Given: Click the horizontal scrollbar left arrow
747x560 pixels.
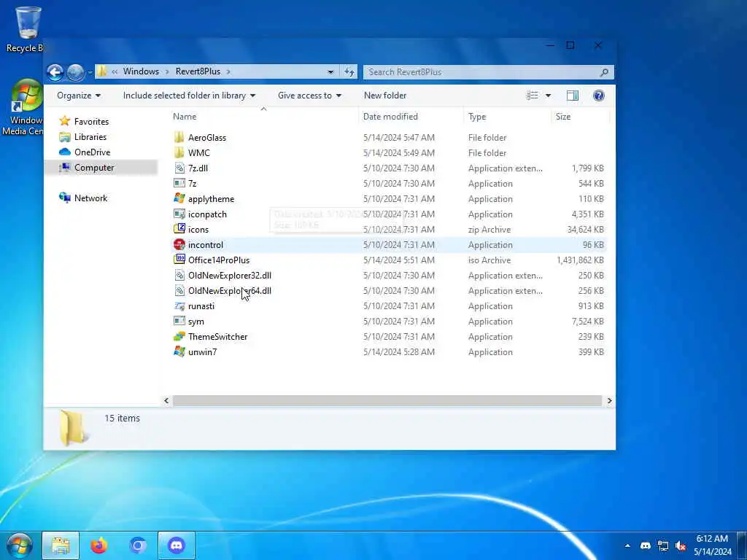Looking at the screenshot, I should [166, 401].
